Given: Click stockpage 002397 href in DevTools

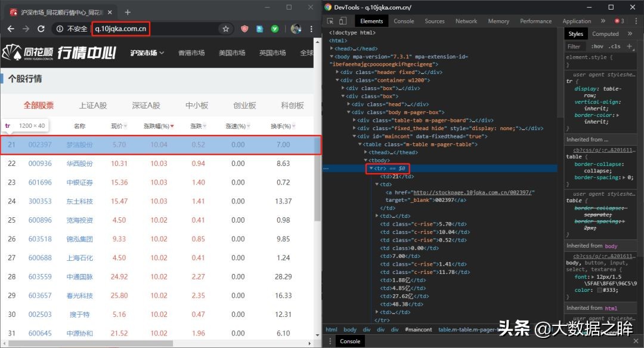Looking at the screenshot, I should click(x=473, y=193).
